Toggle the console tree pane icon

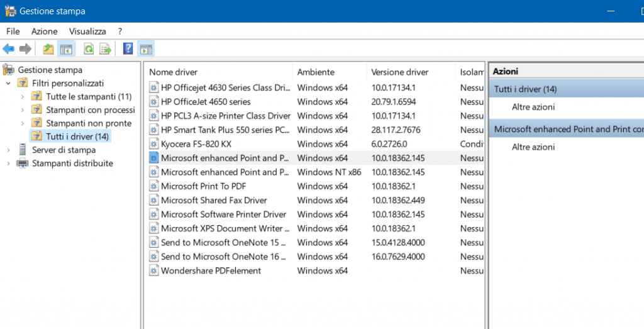pyautogui.click(x=65, y=48)
